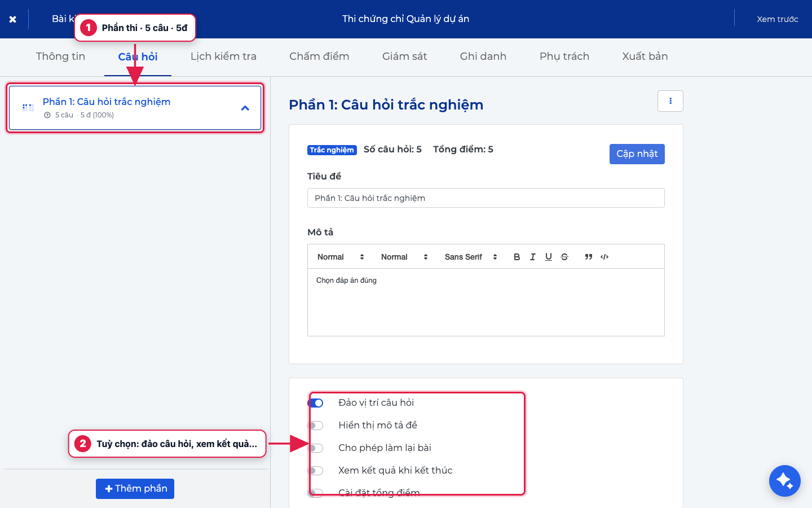812x508 pixels.
Task: Toggle off Đảo vị trí câu hỏi
Action: pyautogui.click(x=315, y=403)
